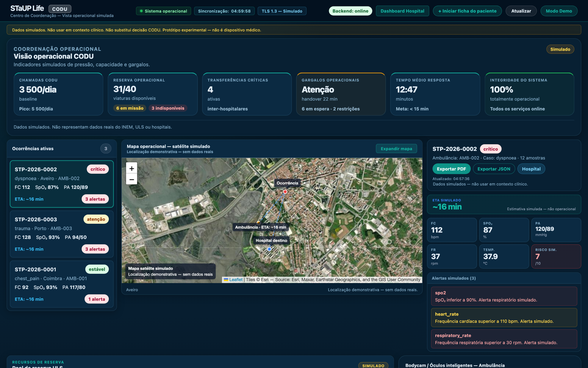Click the Hospital destino map label
Image resolution: width=588 pixels, height=368 pixels.
click(272, 240)
